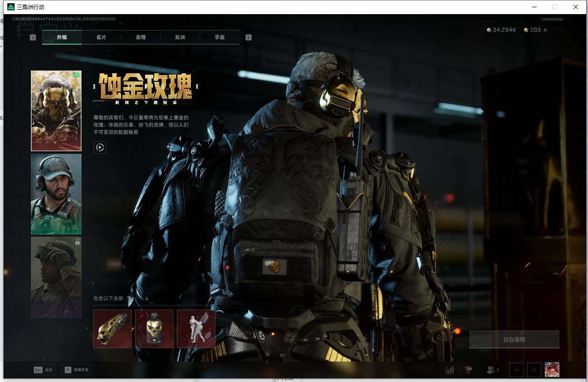This screenshot has width=588, height=382.
Task: Go to the 处决 tab
Action: (180, 37)
